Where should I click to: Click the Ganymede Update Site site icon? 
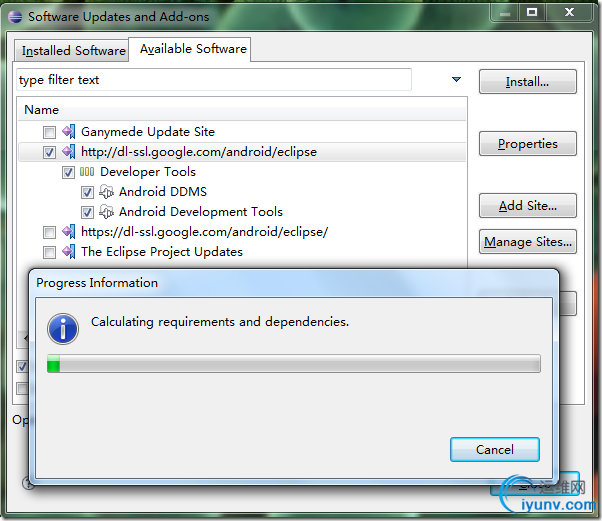tap(69, 132)
